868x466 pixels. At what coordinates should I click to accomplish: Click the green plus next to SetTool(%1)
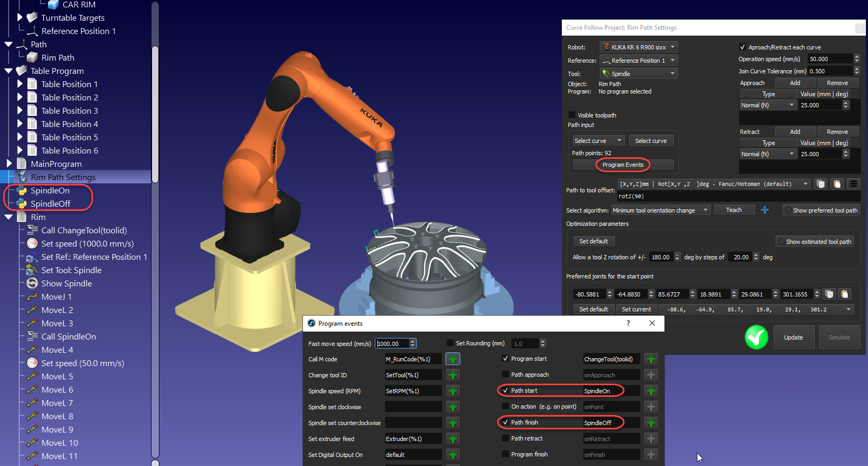coord(453,375)
